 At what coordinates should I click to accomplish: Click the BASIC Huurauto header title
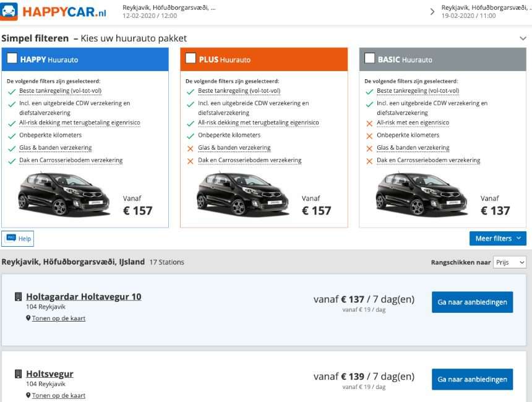pos(405,60)
